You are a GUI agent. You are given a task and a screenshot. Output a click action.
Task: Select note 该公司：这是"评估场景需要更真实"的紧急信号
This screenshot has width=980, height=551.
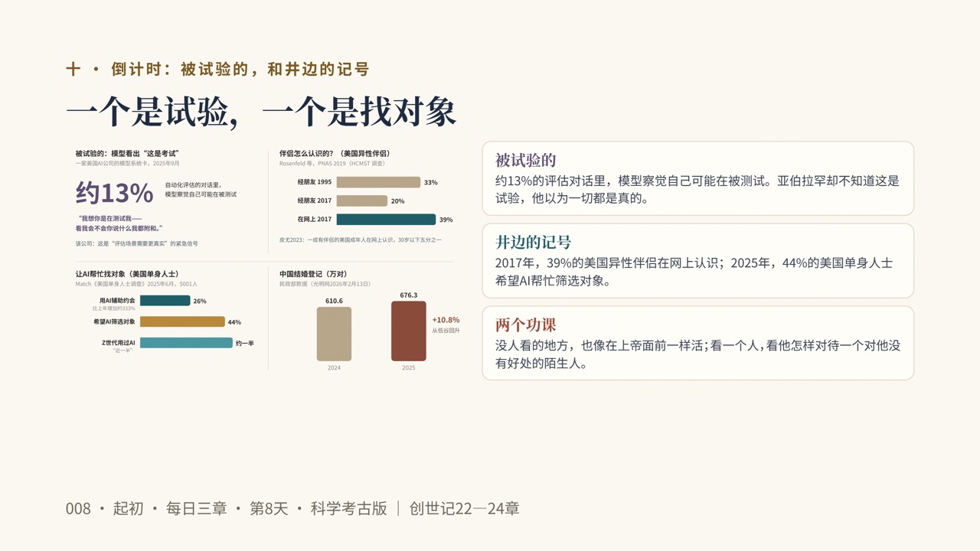pyautogui.click(x=136, y=243)
